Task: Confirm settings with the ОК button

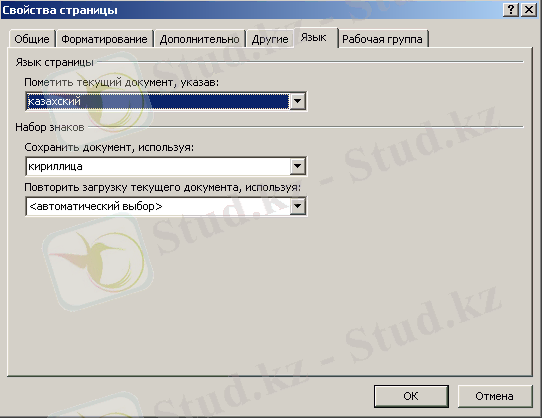Action: (x=411, y=396)
